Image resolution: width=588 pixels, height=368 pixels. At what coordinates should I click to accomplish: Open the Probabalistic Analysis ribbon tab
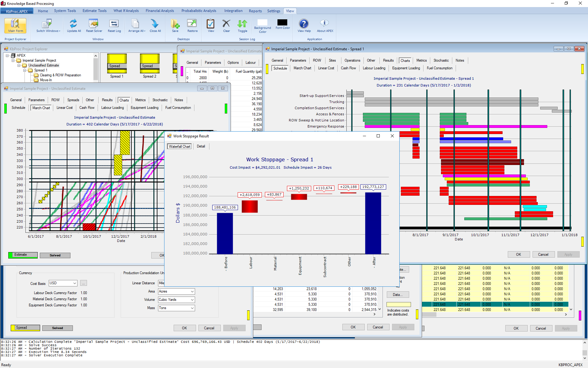click(198, 11)
